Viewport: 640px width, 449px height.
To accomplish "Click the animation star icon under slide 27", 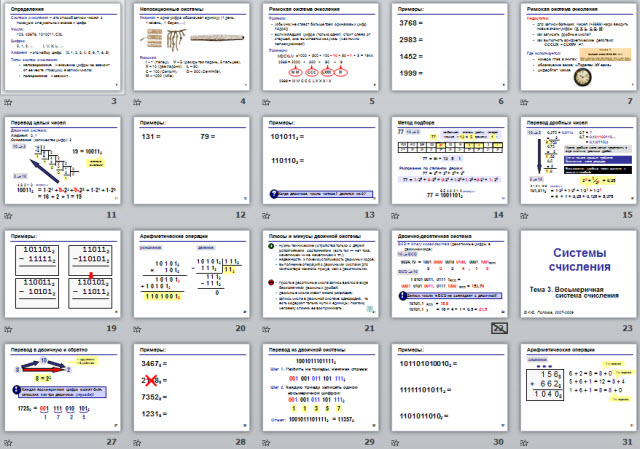I will (x=10, y=441).
